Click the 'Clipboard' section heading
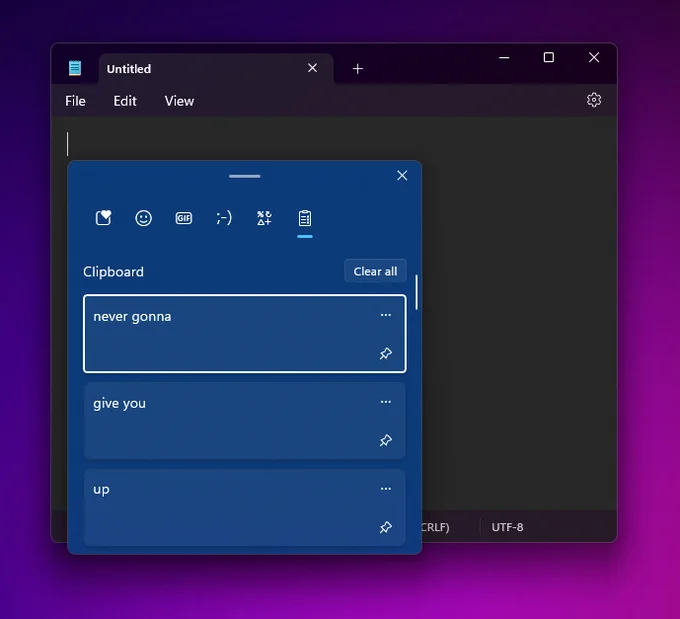Image resolution: width=680 pixels, height=619 pixels. (113, 272)
